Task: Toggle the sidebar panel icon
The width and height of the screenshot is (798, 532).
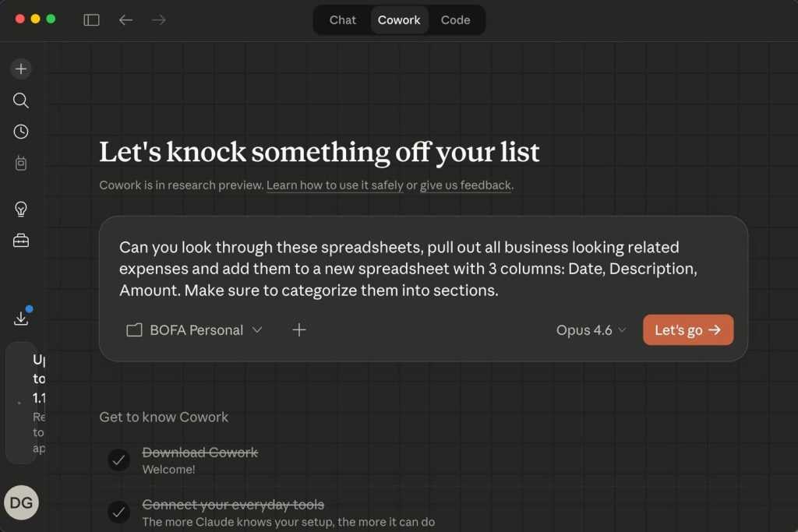Action: point(92,19)
